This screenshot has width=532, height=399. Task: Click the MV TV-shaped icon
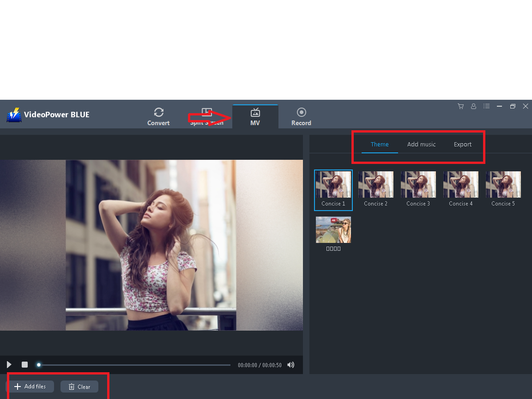pos(255,112)
